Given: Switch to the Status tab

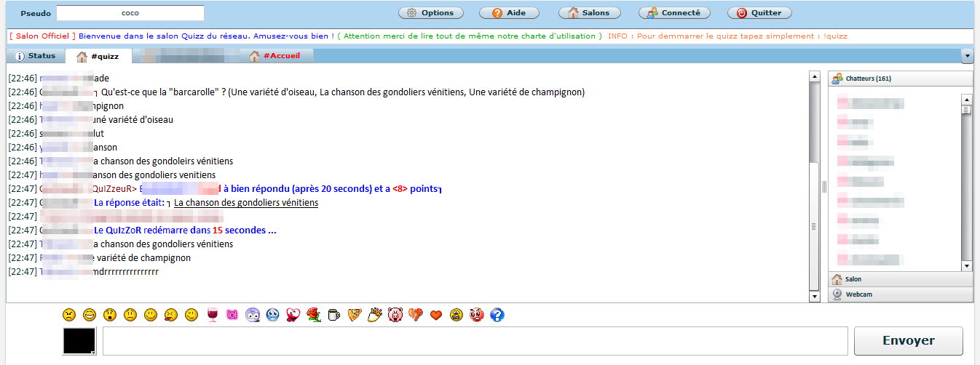Looking at the screenshot, I should pyautogui.click(x=35, y=56).
